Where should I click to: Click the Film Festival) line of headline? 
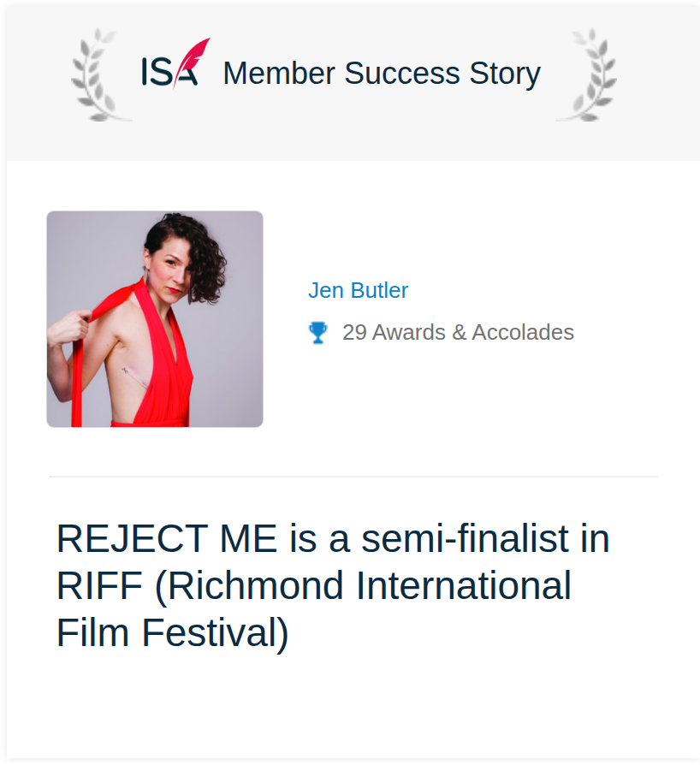click(x=173, y=632)
